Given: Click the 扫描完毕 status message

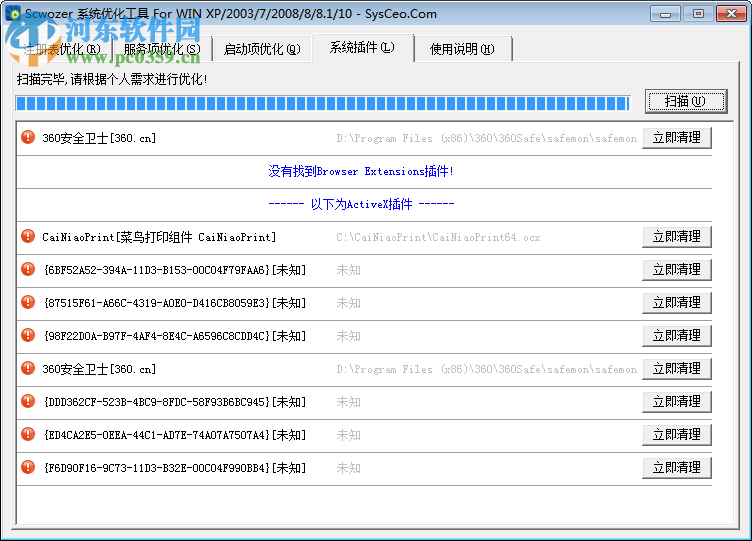Looking at the screenshot, I should [111, 79].
